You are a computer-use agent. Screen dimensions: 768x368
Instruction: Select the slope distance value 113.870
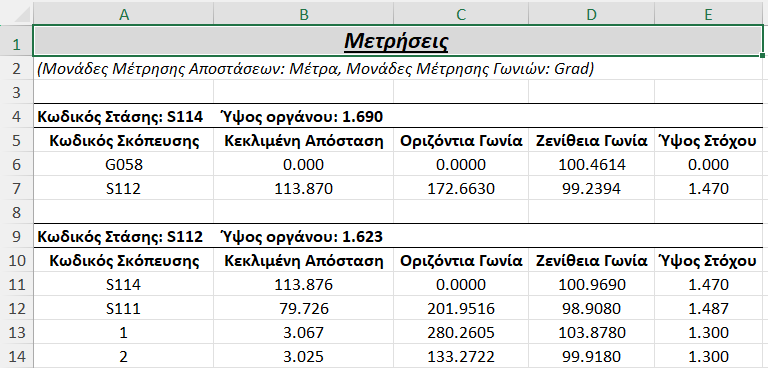click(304, 188)
